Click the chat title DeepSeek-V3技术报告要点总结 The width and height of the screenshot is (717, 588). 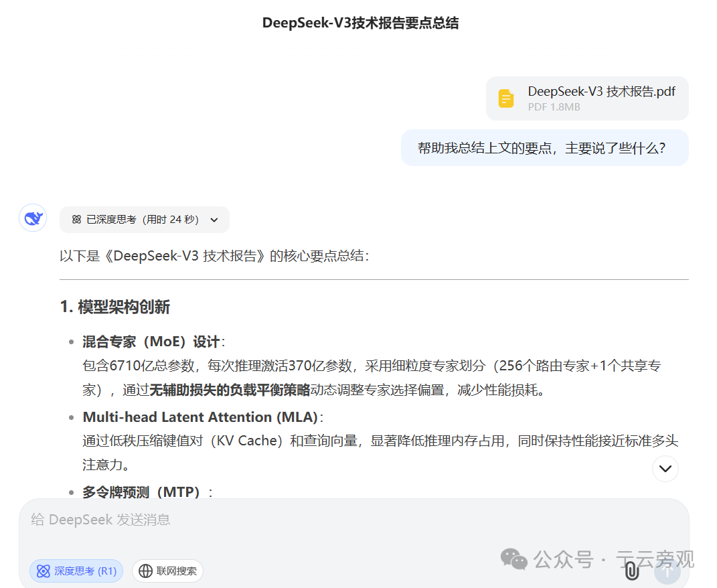pyautogui.click(x=360, y=23)
